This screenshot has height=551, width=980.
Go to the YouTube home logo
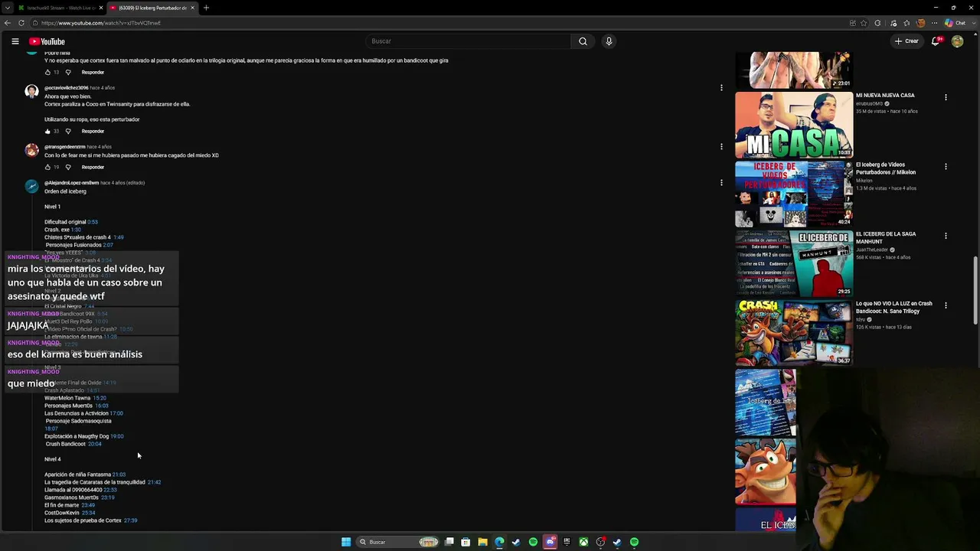click(x=47, y=41)
